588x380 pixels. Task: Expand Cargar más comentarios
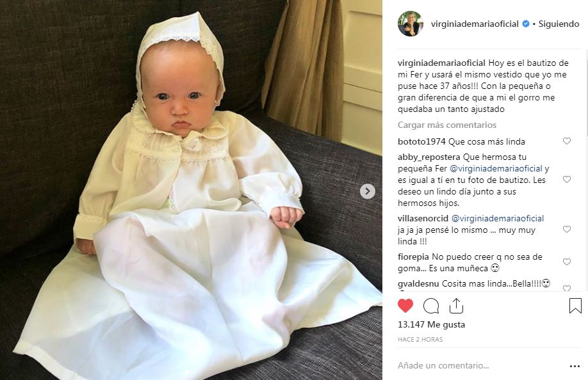[446, 125]
